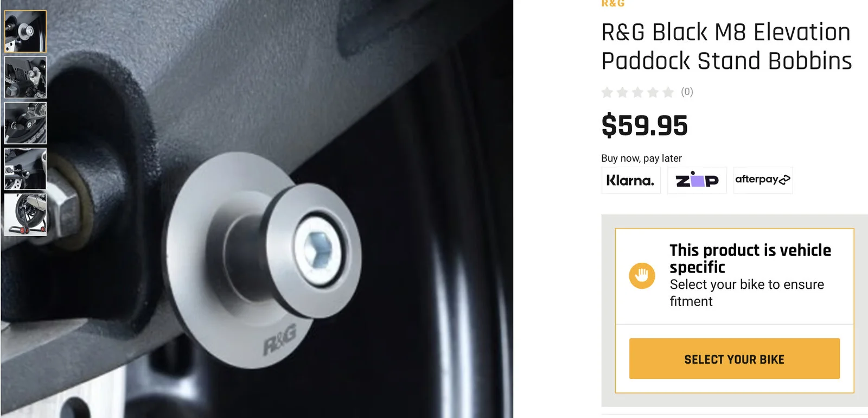
Task: Click the third rating star
Action: tap(638, 92)
